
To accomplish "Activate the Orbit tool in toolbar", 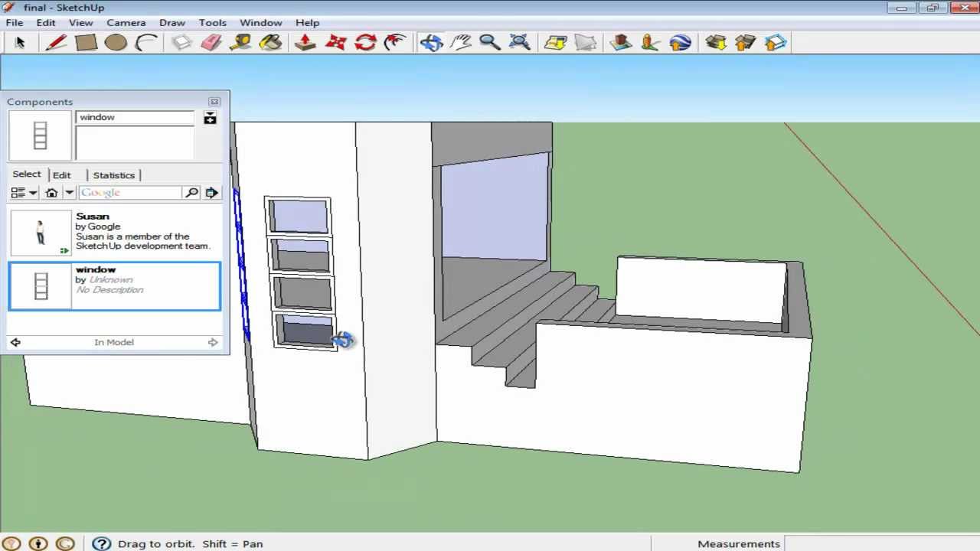I will pos(431,43).
